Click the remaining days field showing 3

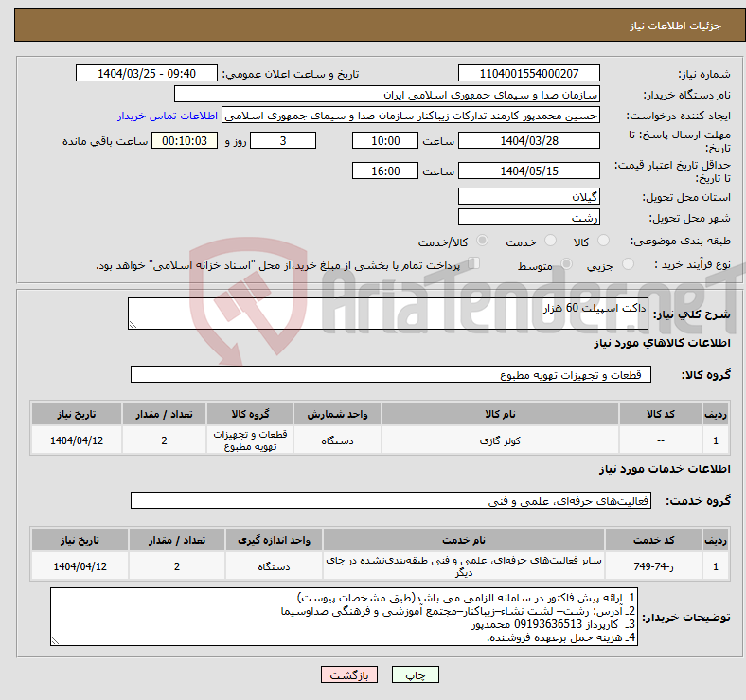283,140
